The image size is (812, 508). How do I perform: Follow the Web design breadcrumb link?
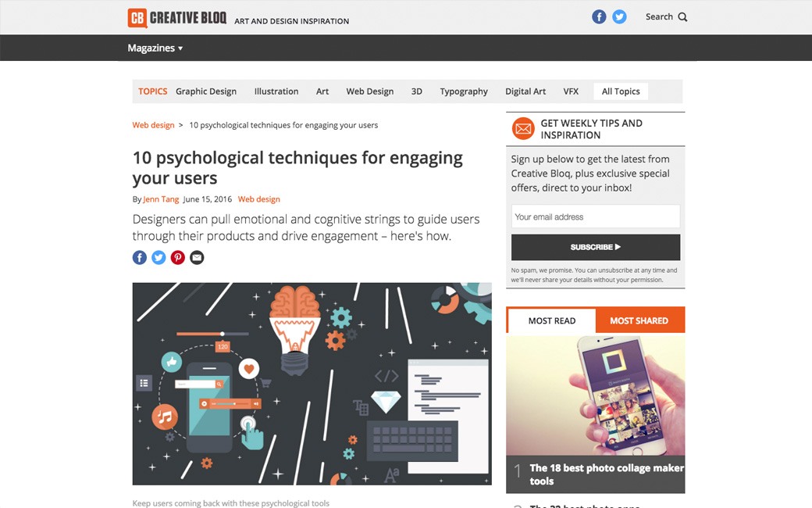(x=153, y=125)
